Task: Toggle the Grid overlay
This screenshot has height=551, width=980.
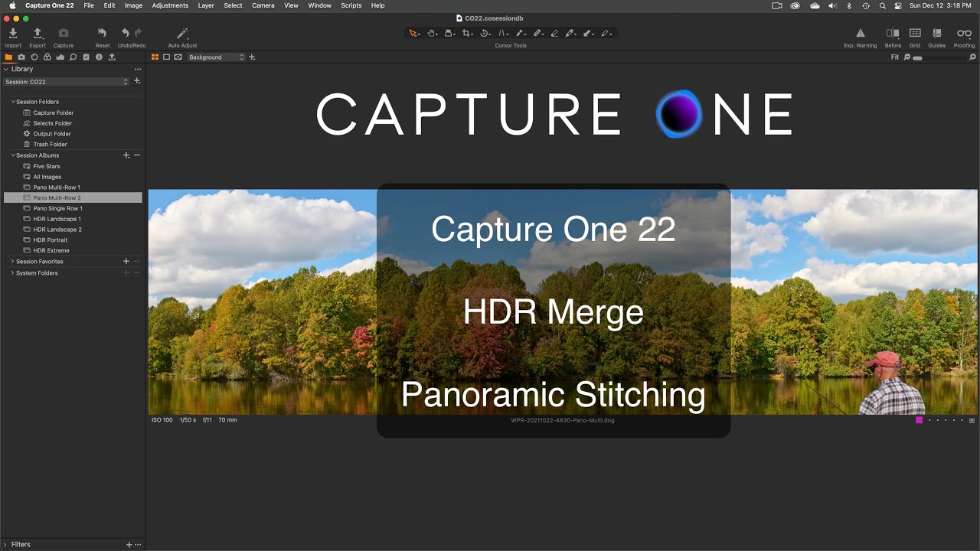Action: tap(915, 33)
